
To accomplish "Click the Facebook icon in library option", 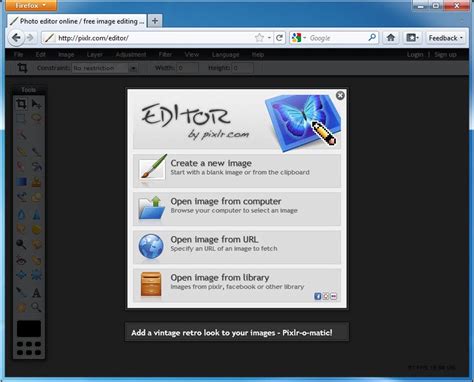I will click(318, 296).
